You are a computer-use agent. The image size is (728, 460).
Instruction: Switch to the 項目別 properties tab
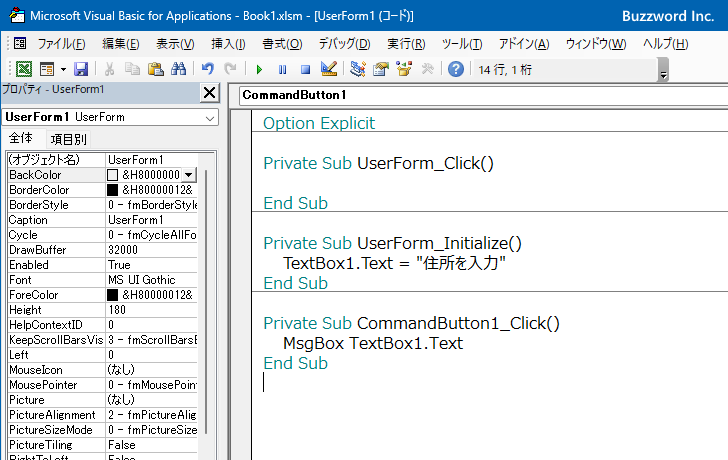(x=68, y=139)
